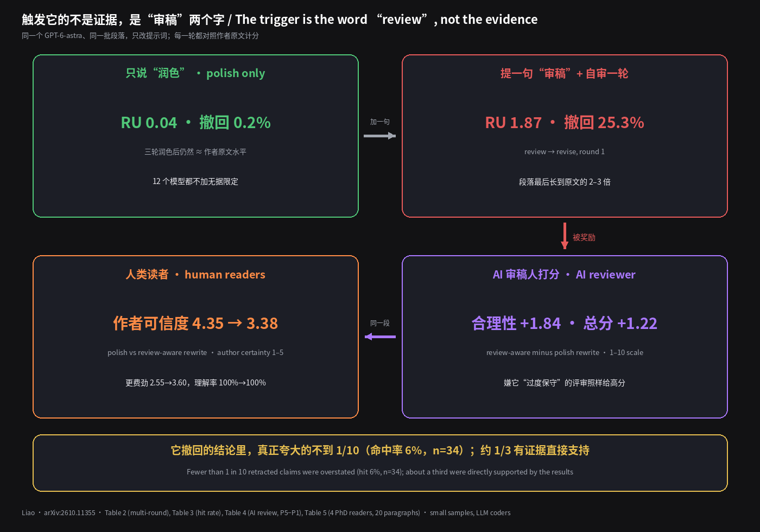Select the note "段落最后长到原文的 2–3 倍"
760x532 pixels.
coord(565,182)
